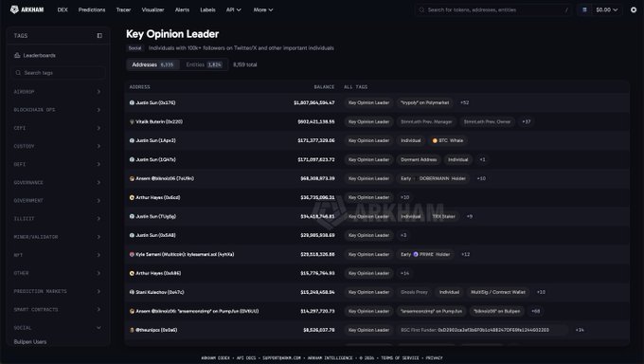
Task: Click the Arthur Hayes (0x6cd) avatar icon
Action: [x=132, y=197]
